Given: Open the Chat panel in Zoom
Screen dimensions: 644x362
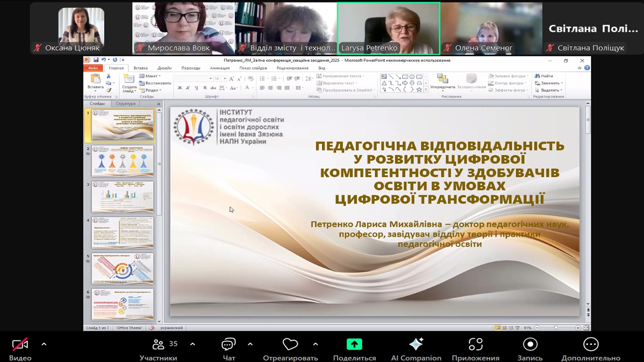Looking at the screenshot, I should click(x=228, y=345).
